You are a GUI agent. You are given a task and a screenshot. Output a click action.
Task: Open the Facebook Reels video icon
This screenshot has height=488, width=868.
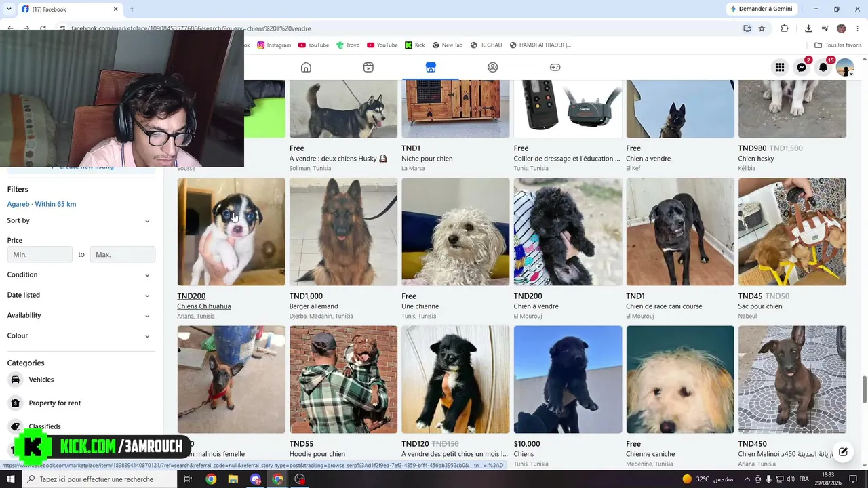coord(368,67)
